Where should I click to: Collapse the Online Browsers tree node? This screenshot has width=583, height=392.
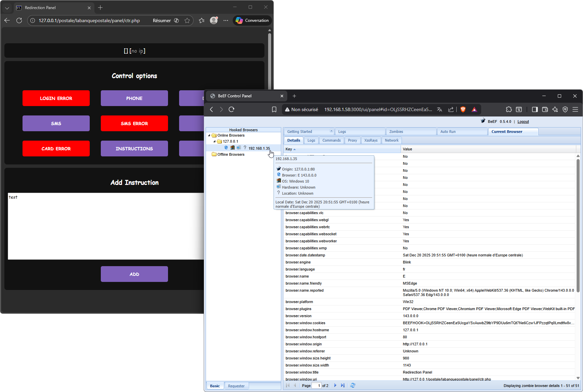pyautogui.click(x=209, y=136)
